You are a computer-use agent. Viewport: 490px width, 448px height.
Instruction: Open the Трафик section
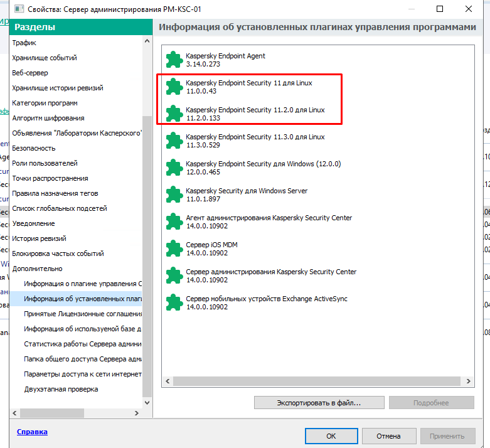coord(24,43)
